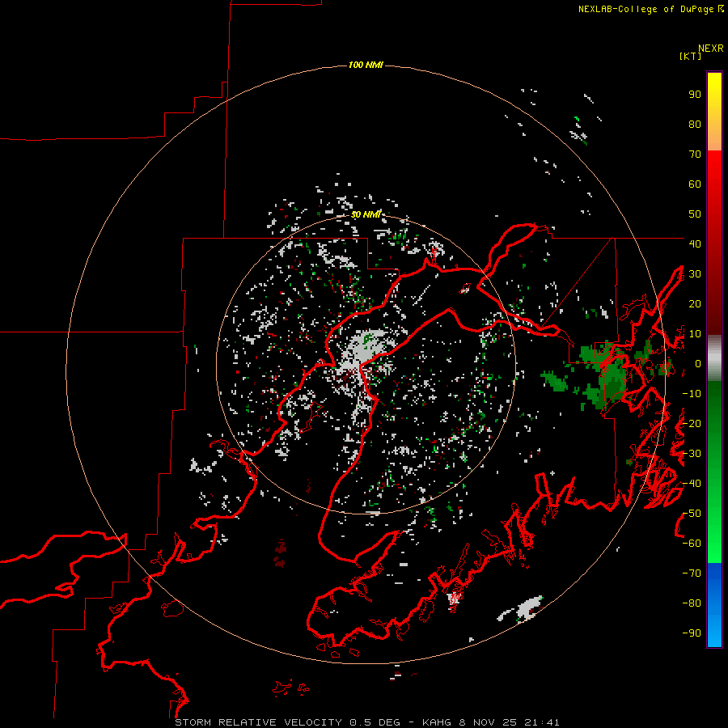
Task: Click the 10 value on the velocity scale
Action: [x=695, y=334]
